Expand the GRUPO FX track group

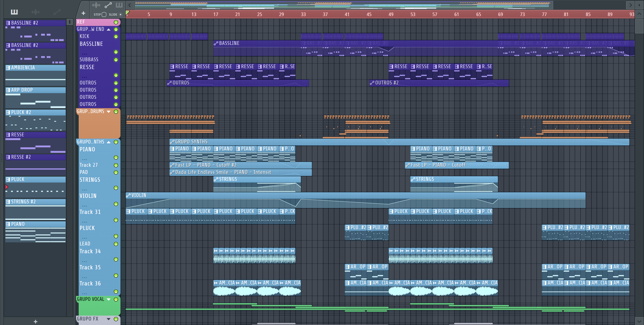(x=108, y=319)
